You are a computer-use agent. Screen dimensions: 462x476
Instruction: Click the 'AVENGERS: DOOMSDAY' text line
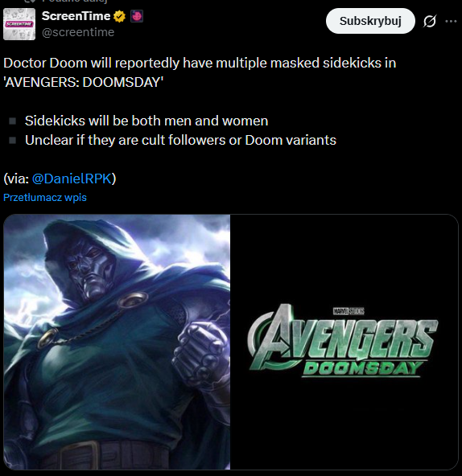pyautogui.click(x=84, y=82)
